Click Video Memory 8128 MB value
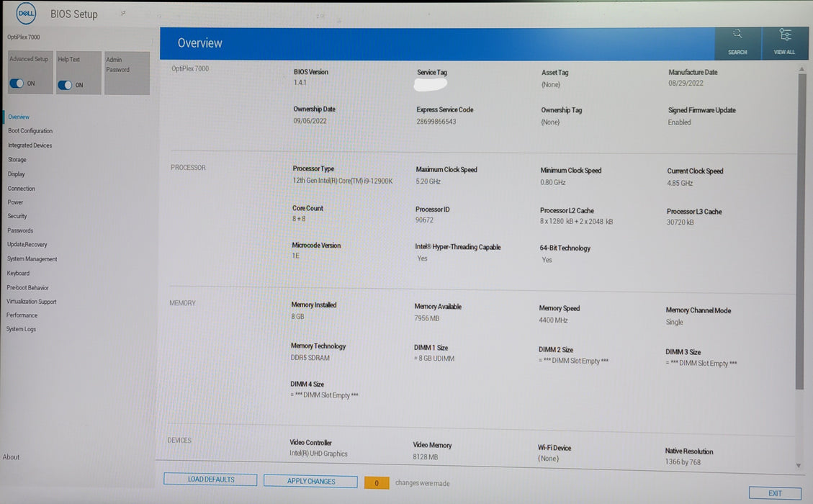This screenshot has height=504, width=813. pos(426,457)
